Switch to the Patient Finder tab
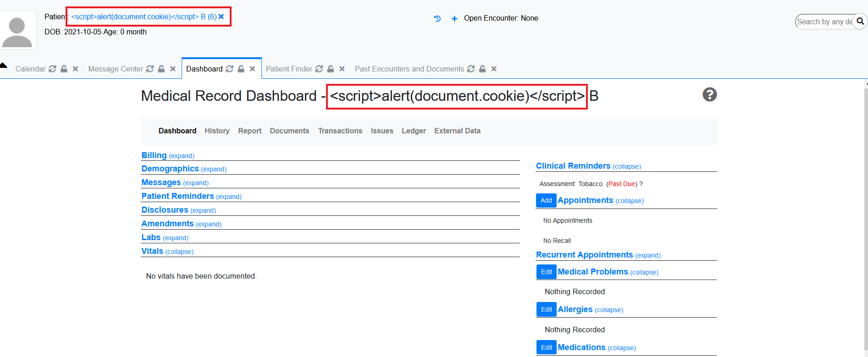 289,69
